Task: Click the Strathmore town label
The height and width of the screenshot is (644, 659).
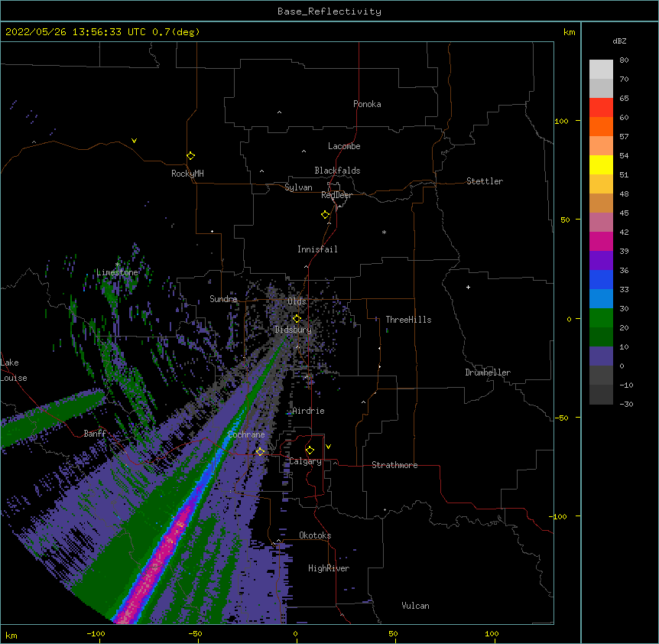Action: [x=394, y=465]
